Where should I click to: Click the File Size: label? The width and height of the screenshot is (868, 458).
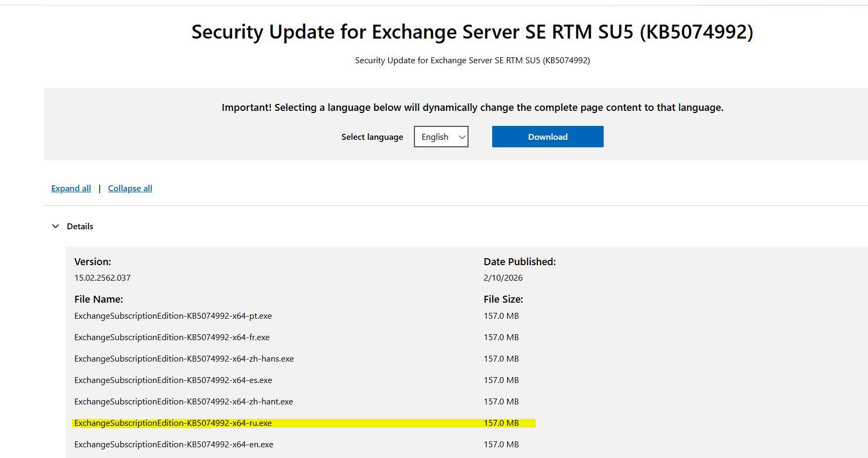coord(503,299)
